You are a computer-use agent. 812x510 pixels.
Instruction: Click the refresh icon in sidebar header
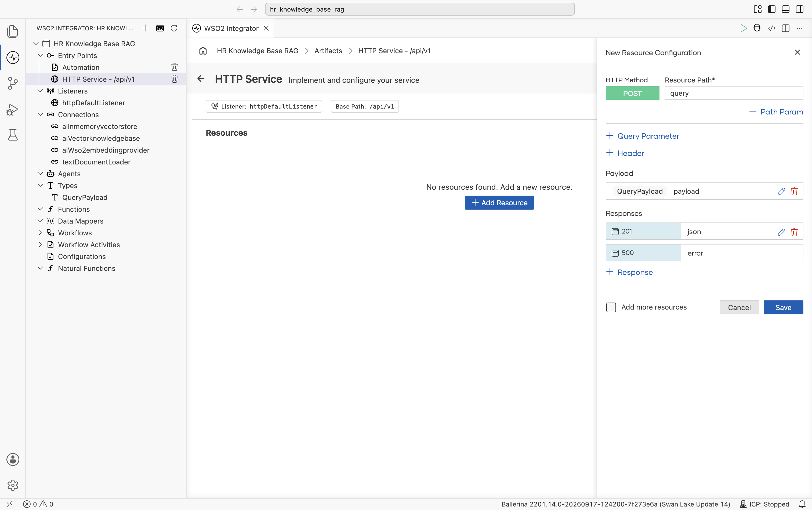pos(174,28)
